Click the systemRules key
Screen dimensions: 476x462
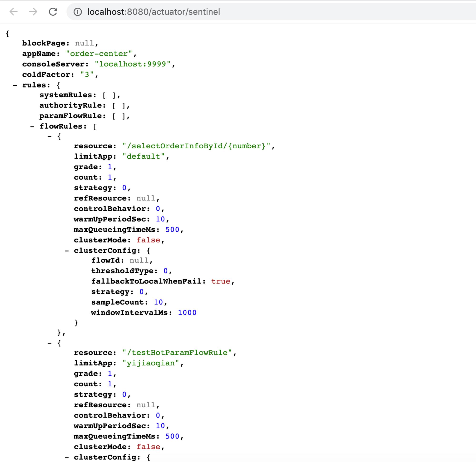[x=66, y=95]
